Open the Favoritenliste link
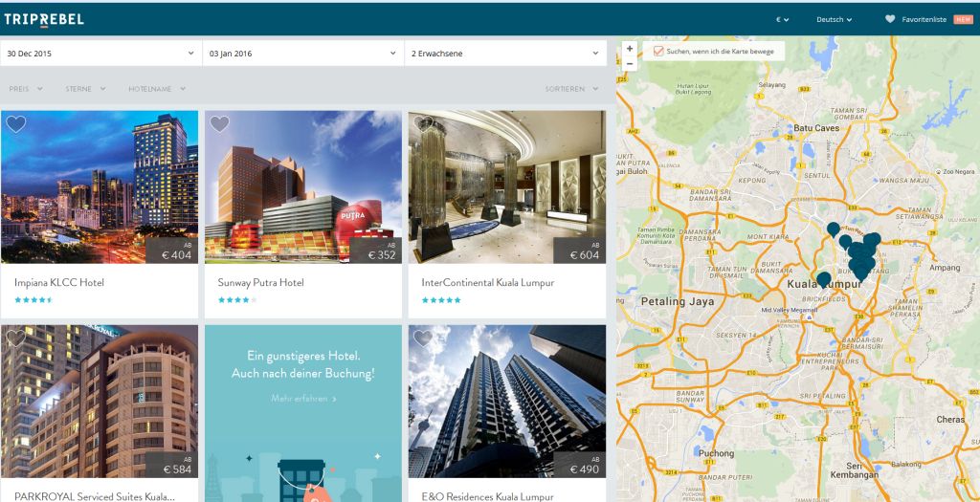This screenshot has width=980, height=502. click(924, 19)
